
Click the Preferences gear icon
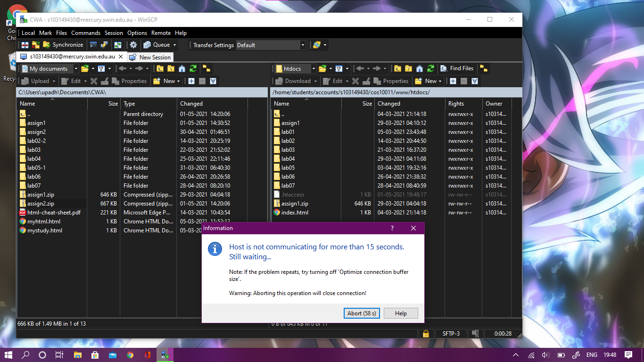tap(133, 45)
